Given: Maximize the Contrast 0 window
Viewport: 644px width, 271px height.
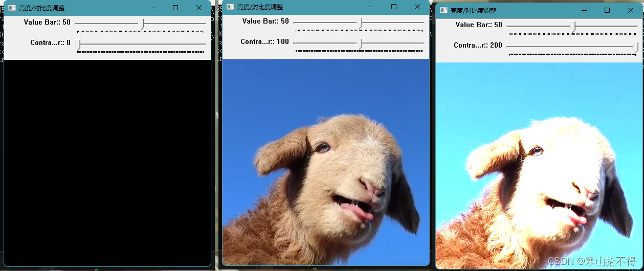Looking at the screenshot, I should [x=175, y=8].
